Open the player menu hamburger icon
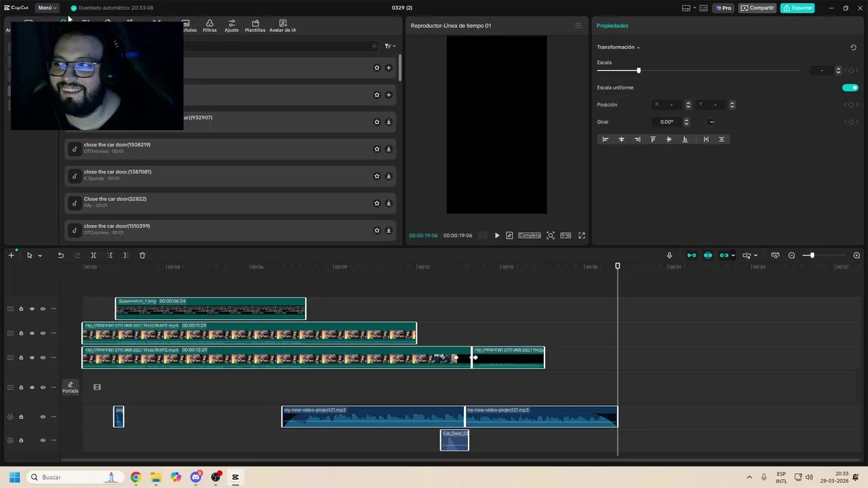Viewport: 868px width, 488px height. click(x=578, y=26)
